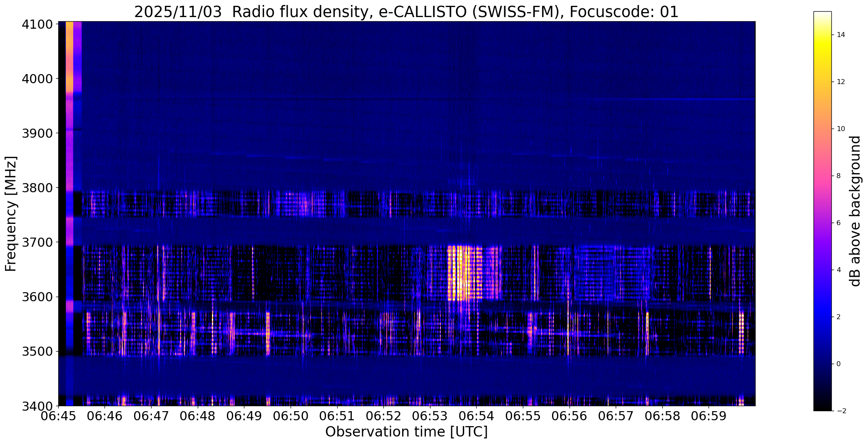Click the 3800 frequency tick label
Image resolution: width=868 pixels, height=444 pixels.
(37, 188)
